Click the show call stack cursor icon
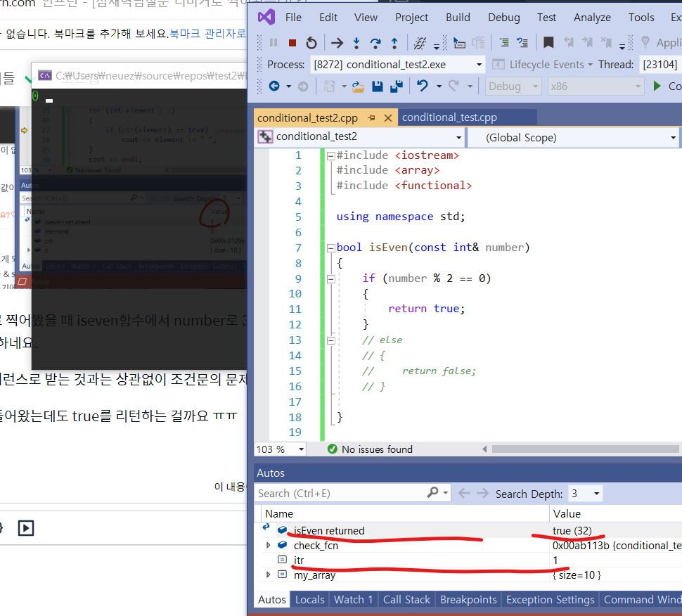Viewport: 682px width, 616px height. 459,43
